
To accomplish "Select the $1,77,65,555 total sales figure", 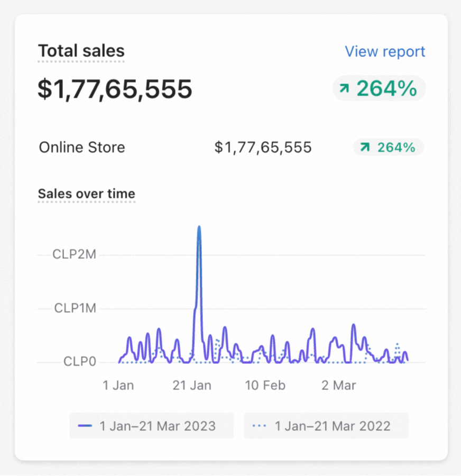I will click(x=115, y=89).
